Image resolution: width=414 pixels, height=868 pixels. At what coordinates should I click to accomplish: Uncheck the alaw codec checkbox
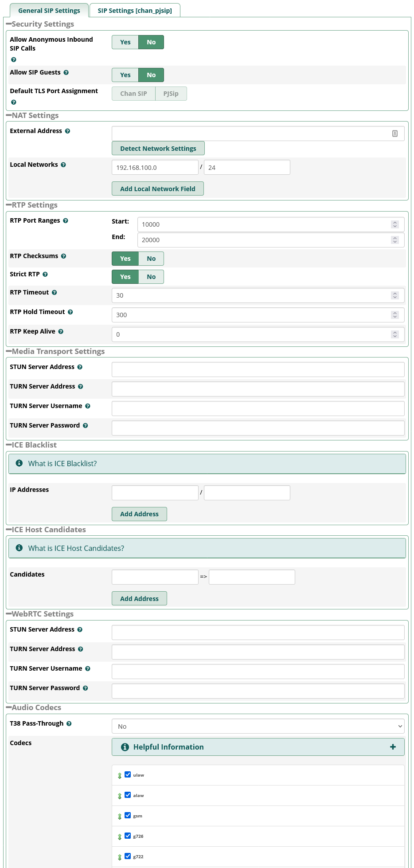tap(128, 795)
